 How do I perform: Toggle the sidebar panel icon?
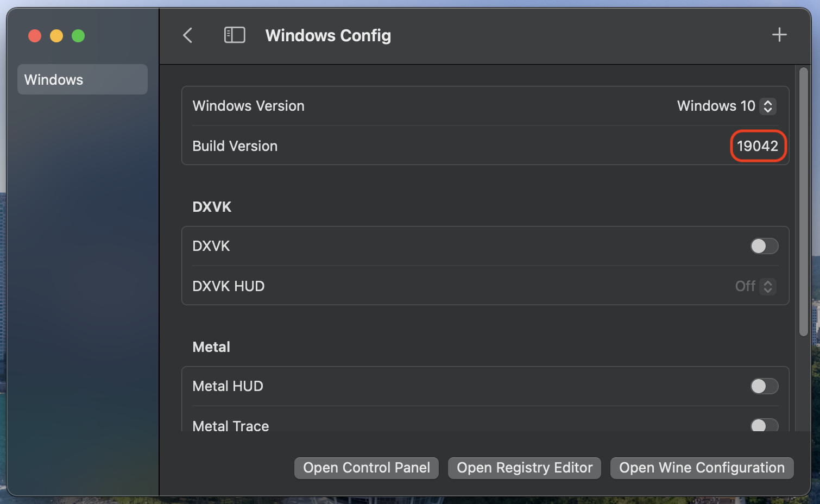click(235, 35)
